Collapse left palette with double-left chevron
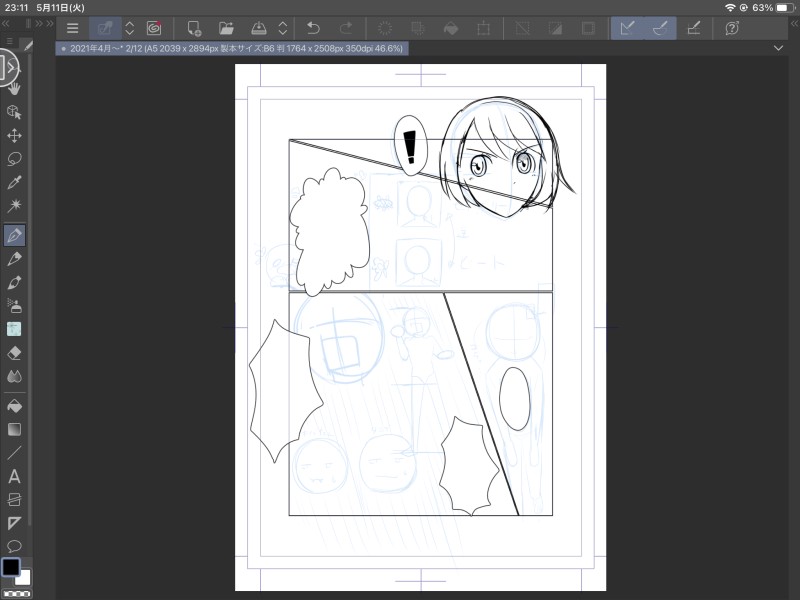The height and width of the screenshot is (600, 800). pos(6,23)
